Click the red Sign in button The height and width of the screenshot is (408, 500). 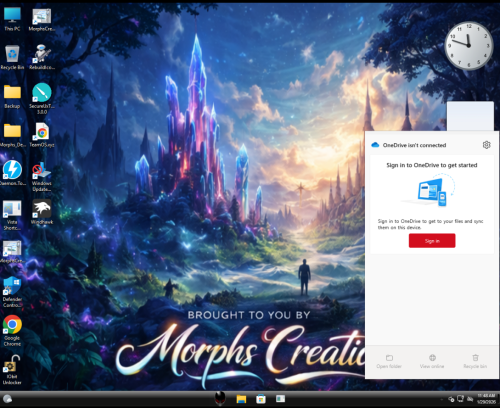pyautogui.click(x=432, y=241)
